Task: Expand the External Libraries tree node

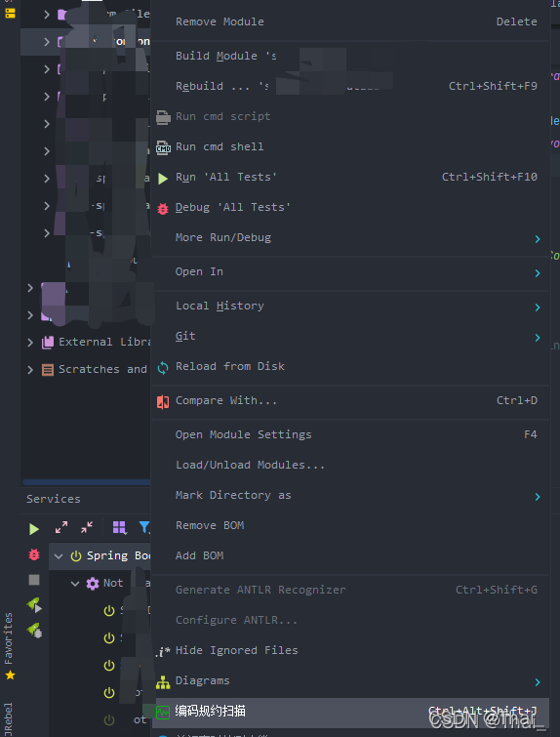Action: (30, 343)
